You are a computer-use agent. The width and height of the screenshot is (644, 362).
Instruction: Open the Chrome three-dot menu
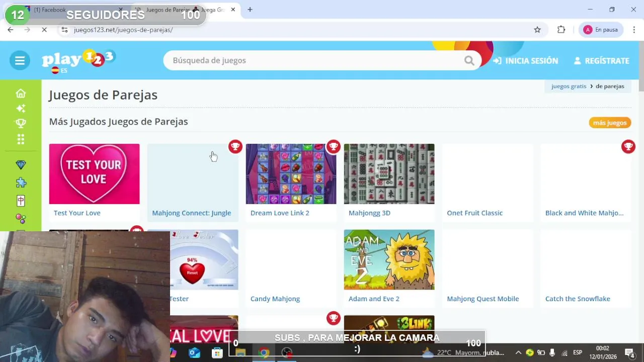[634, 30]
